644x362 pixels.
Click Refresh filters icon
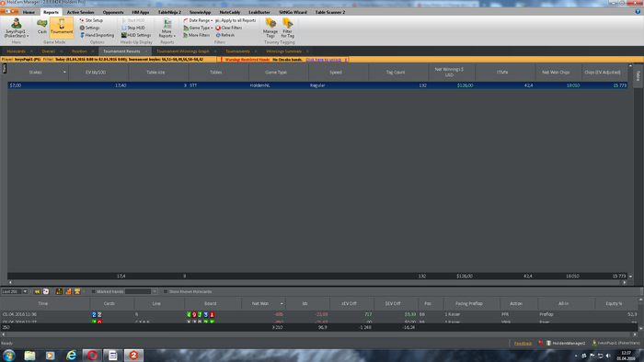[x=225, y=35]
